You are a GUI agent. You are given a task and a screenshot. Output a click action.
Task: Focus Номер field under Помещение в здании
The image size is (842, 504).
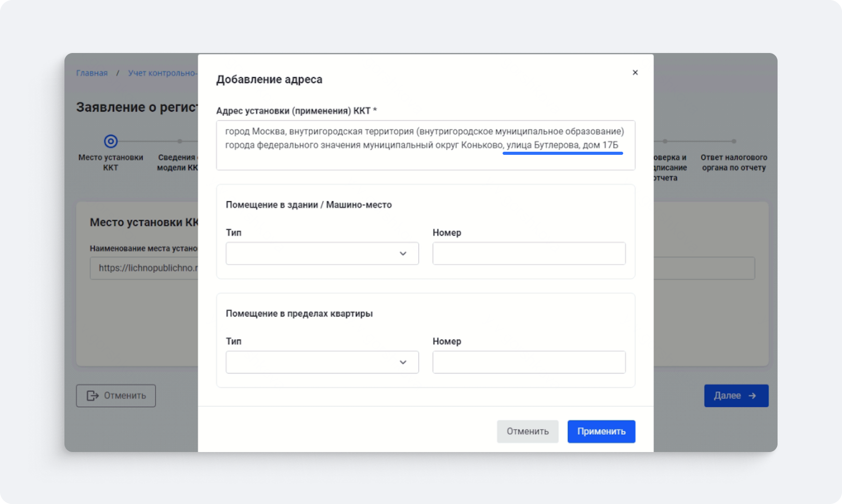click(x=529, y=254)
